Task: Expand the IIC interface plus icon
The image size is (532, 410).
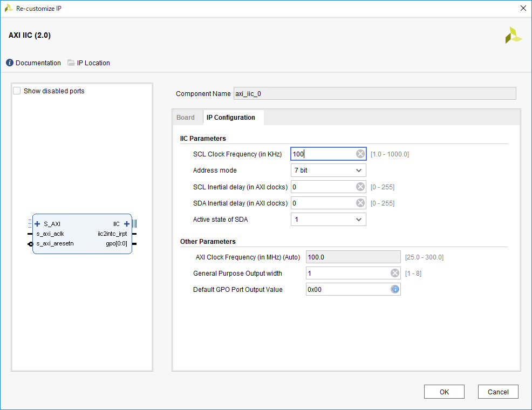Action: tap(127, 224)
